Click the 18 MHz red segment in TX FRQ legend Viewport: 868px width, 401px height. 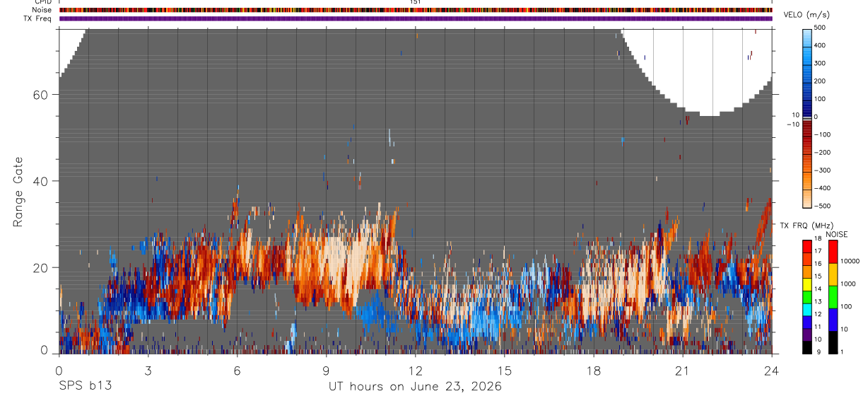pos(807,246)
